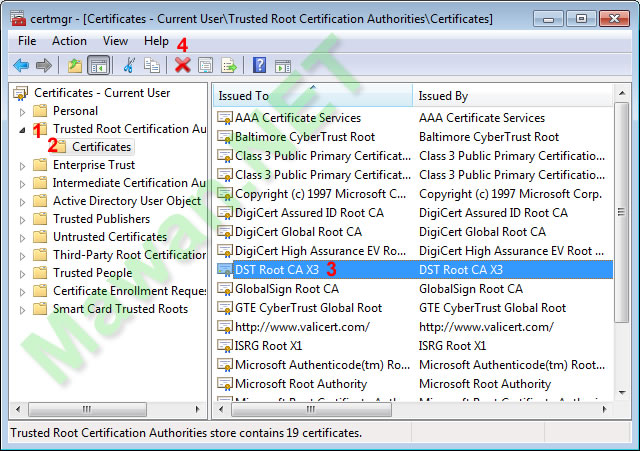Select DigiCert Assured ID Root CA certificate

pyautogui.click(x=309, y=213)
